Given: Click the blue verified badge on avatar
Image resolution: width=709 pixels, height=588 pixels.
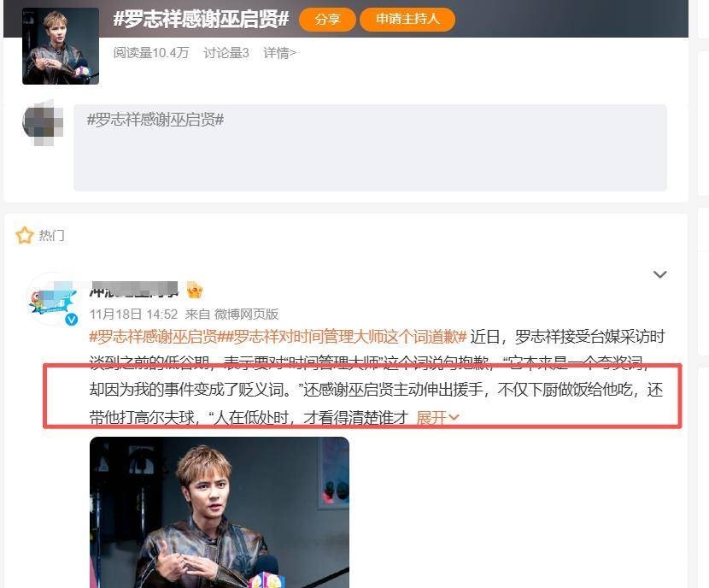Looking at the screenshot, I should (x=72, y=320).
